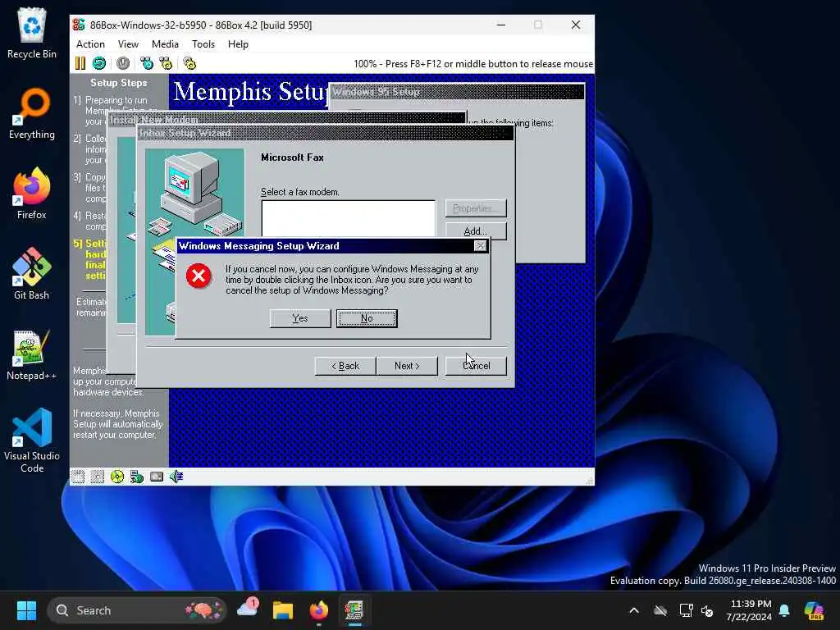Screen dimensions: 840x630
Task: Click weather widget cloud taskbar icon
Action: coord(248,609)
